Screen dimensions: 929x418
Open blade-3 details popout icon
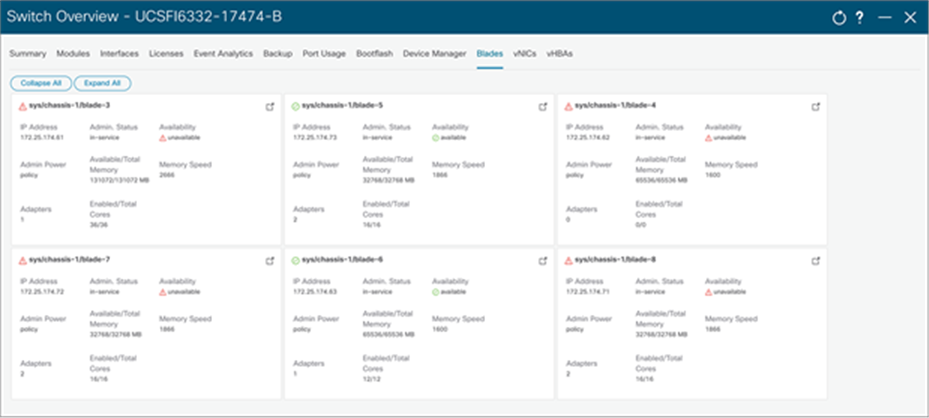(270, 107)
